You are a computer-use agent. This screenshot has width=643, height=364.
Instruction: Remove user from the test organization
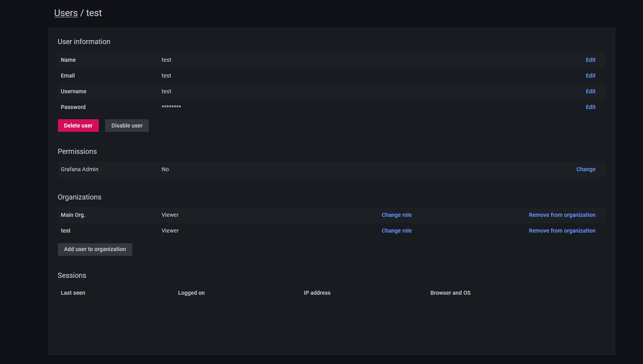(x=562, y=231)
